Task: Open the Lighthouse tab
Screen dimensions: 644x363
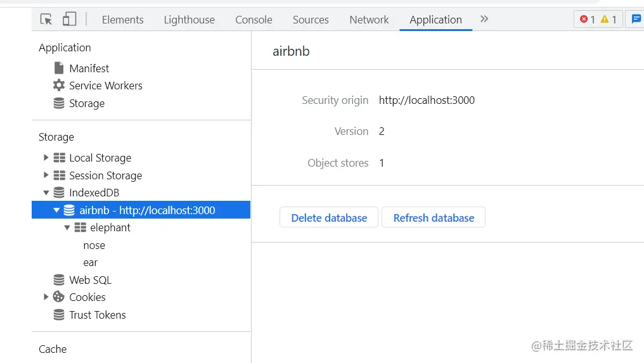Action: pyautogui.click(x=189, y=20)
